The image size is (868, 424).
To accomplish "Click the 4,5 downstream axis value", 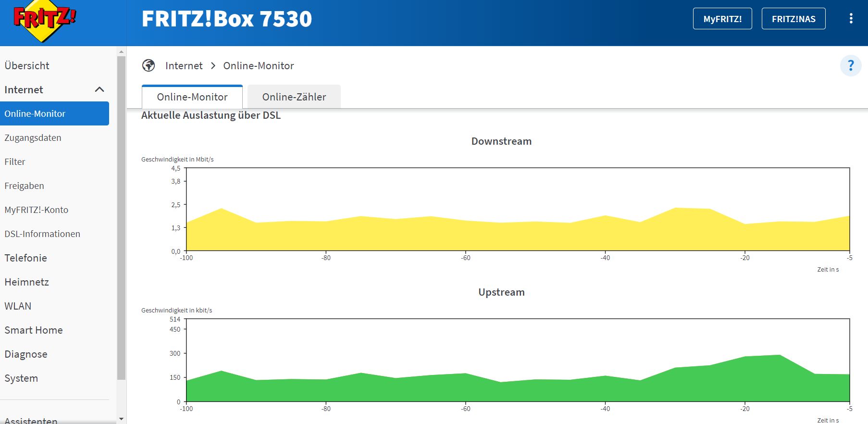I will tap(176, 168).
